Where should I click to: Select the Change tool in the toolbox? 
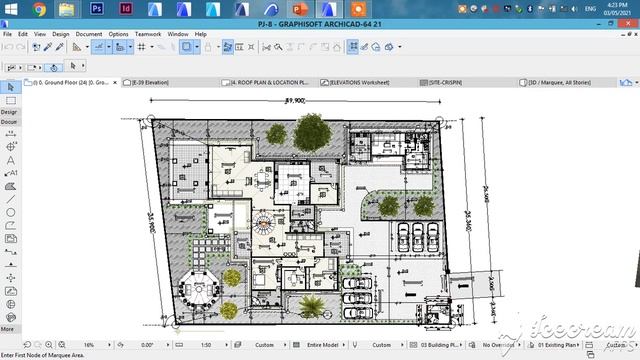point(11,317)
